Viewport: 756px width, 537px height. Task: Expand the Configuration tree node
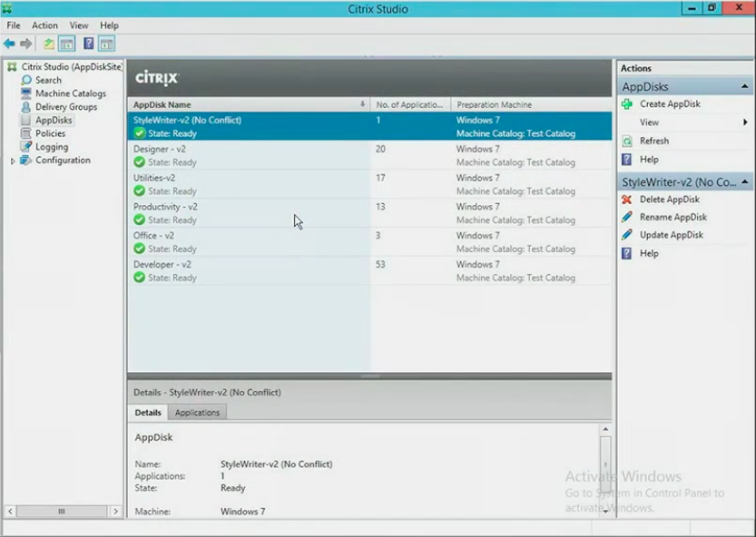click(x=13, y=161)
